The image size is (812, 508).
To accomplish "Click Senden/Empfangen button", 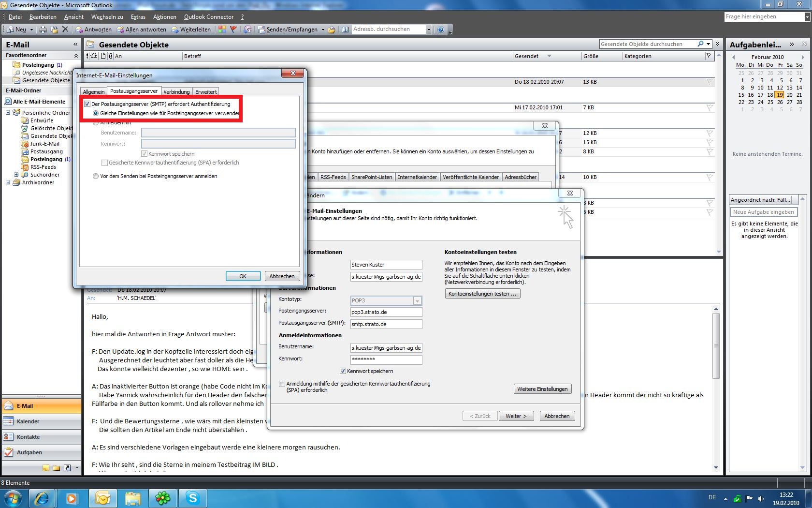I will 288,30.
